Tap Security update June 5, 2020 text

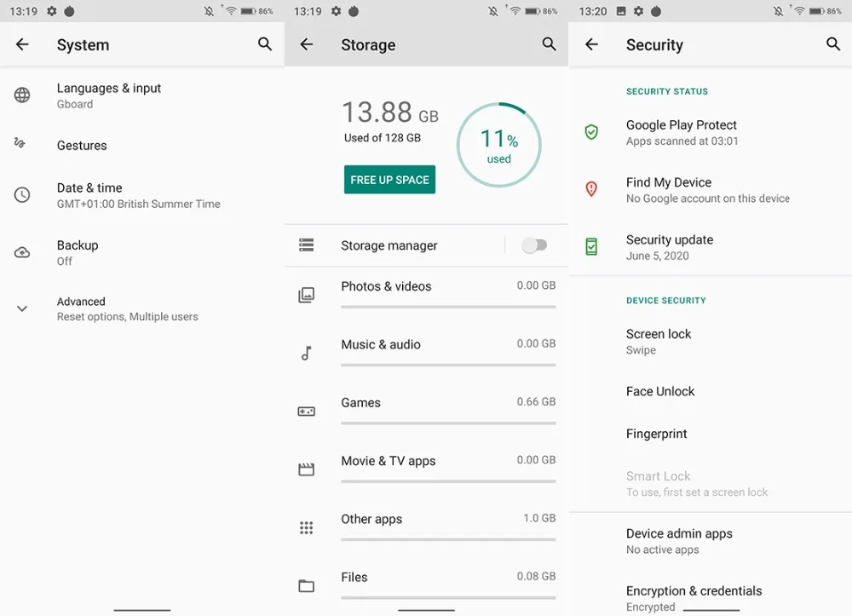pyautogui.click(x=670, y=247)
